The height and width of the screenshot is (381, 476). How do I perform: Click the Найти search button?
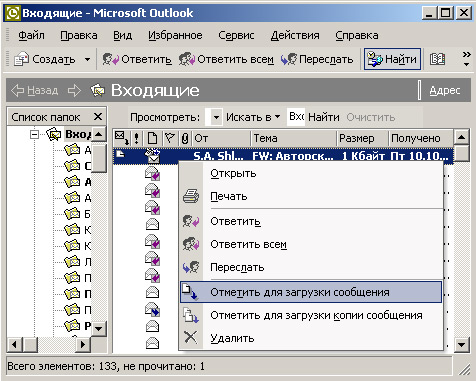pos(324,117)
